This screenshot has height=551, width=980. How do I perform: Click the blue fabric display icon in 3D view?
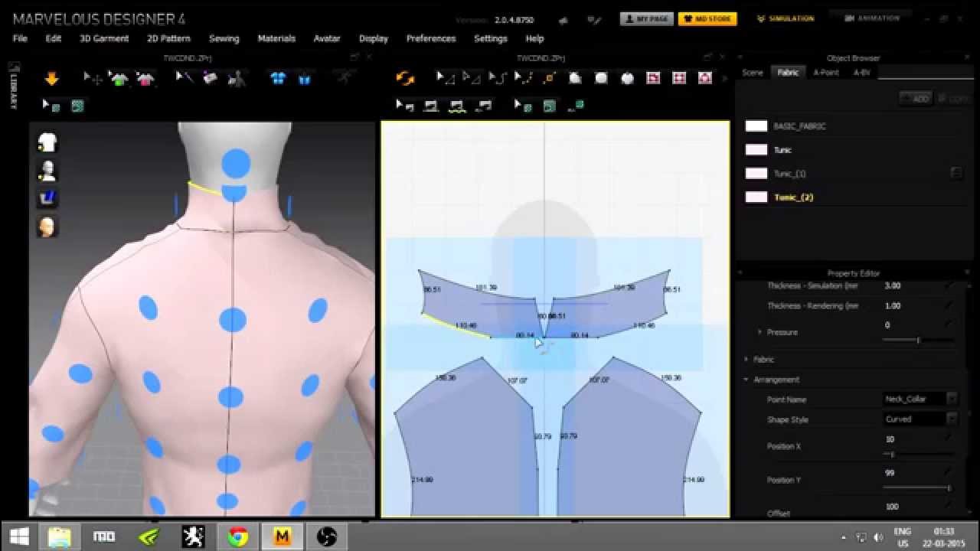[48, 197]
